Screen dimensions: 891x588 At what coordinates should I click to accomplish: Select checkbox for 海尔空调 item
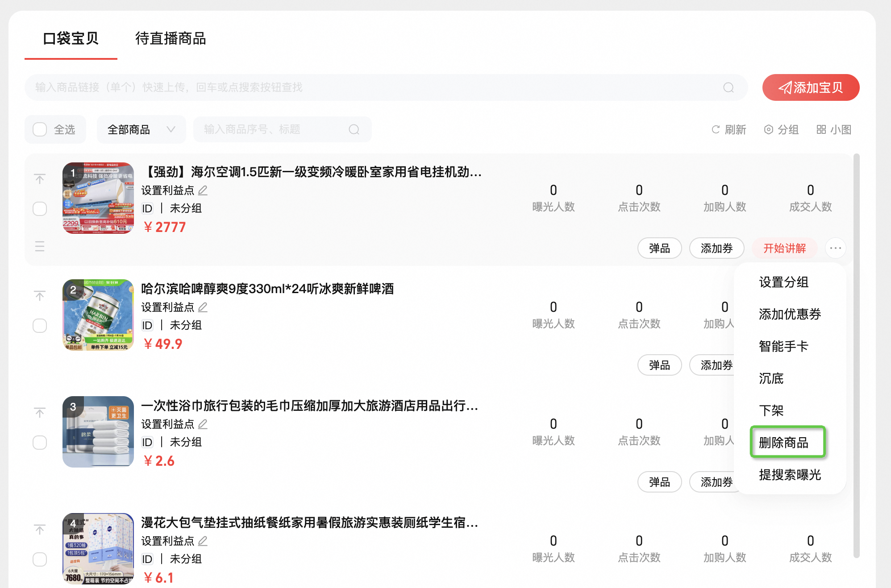point(40,209)
